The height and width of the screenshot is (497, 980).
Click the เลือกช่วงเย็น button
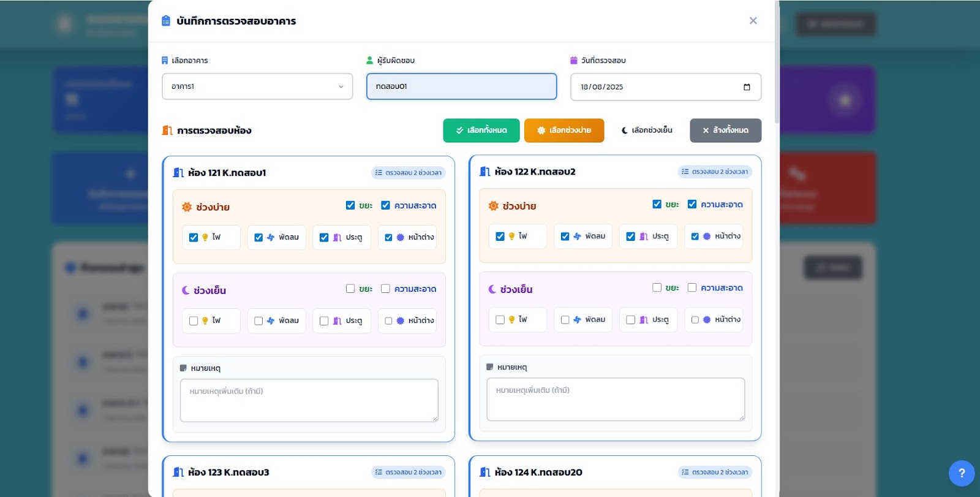(647, 131)
